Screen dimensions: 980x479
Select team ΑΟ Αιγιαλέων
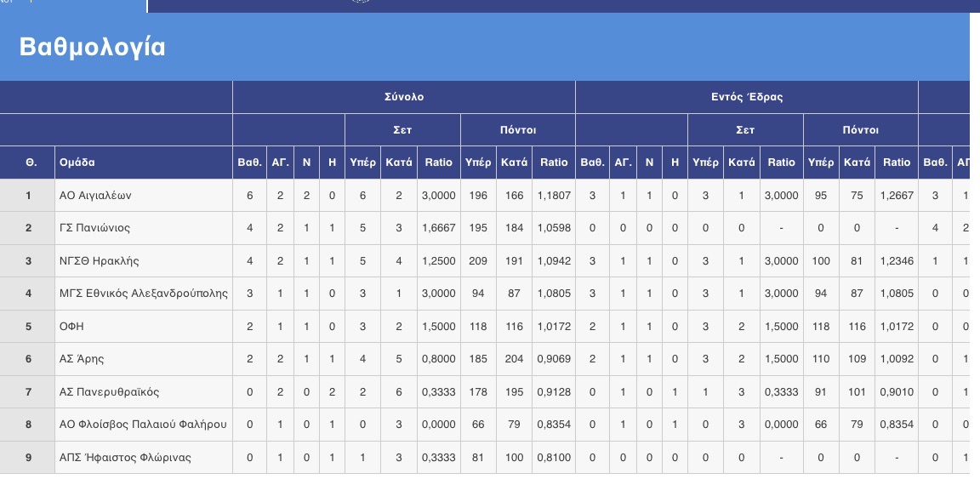(x=95, y=196)
